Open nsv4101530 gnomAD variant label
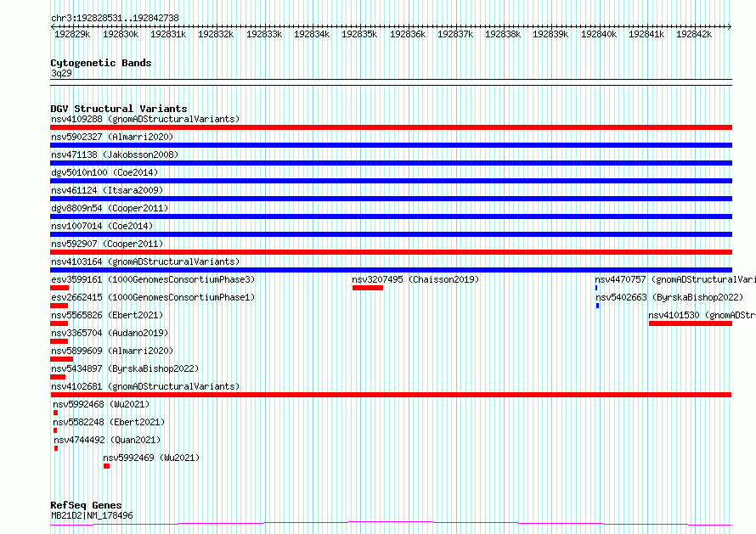756x534 pixels. (x=702, y=315)
